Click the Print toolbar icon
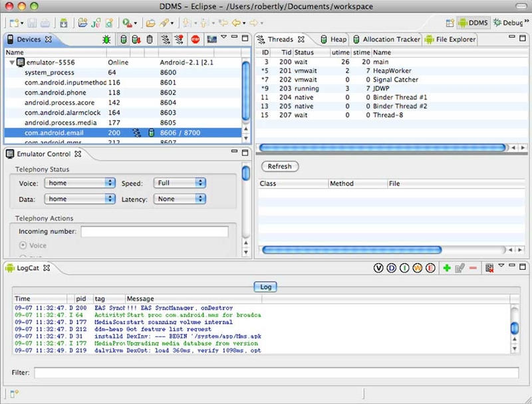This screenshot has width=532, height=404. 45,23
